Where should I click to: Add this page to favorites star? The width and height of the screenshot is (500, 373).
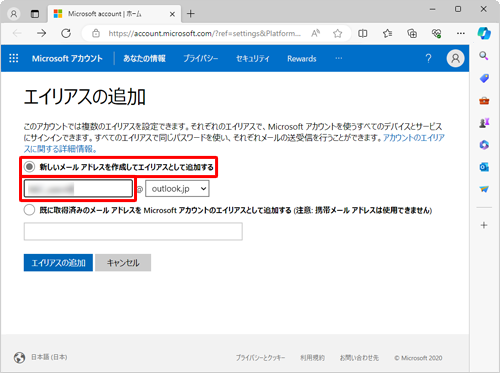(x=338, y=33)
